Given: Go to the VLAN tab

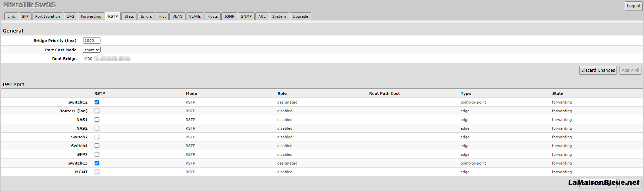Looking at the screenshot, I should pos(177,16).
